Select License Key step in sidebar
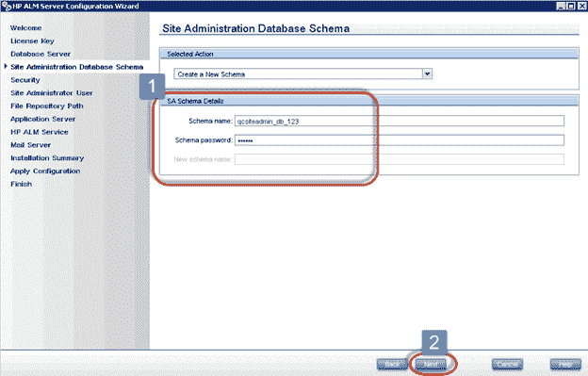This screenshot has width=588, height=376. point(32,41)
